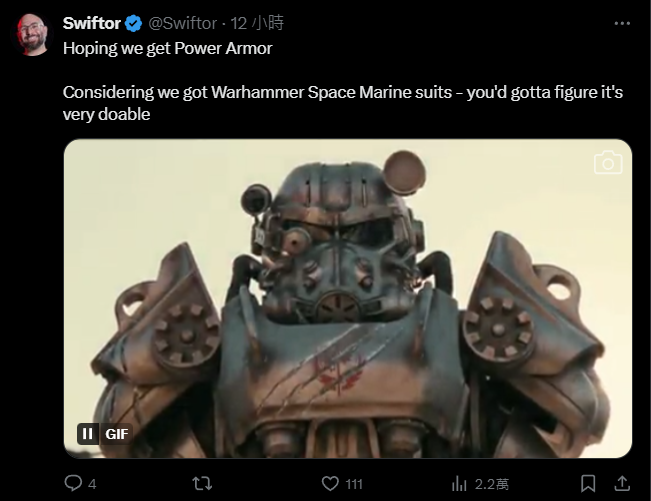The height and width of the screenshot is (501, 651).
Task: Click the reply speech bubble icon
Action: (73, 484)
